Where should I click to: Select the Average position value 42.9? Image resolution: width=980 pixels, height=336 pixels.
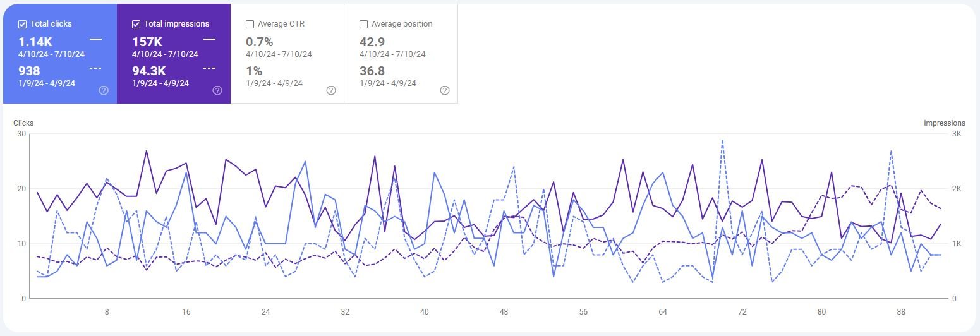click(x=372, y=42)
